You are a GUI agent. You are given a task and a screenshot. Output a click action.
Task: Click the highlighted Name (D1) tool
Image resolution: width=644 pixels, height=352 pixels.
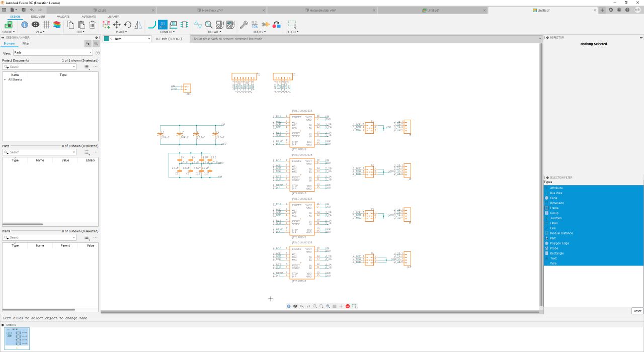163,24
